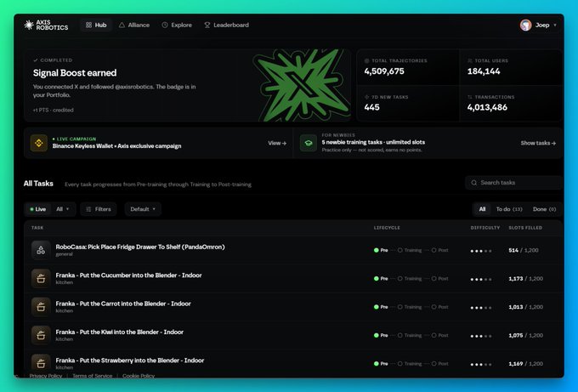
Task: View the Binance Keyless Wallet campaign
Action: click(277, 143)
